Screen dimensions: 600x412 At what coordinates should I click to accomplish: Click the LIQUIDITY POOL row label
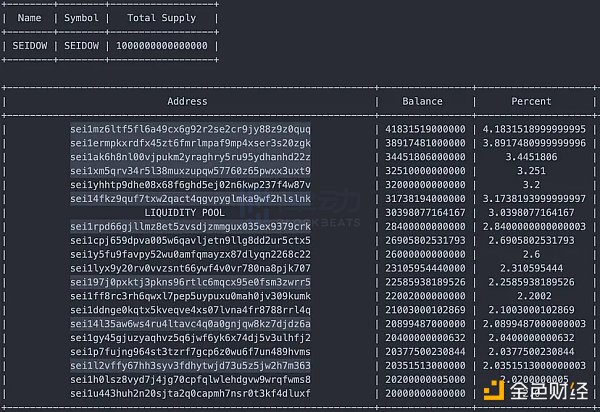pos(184,213)
